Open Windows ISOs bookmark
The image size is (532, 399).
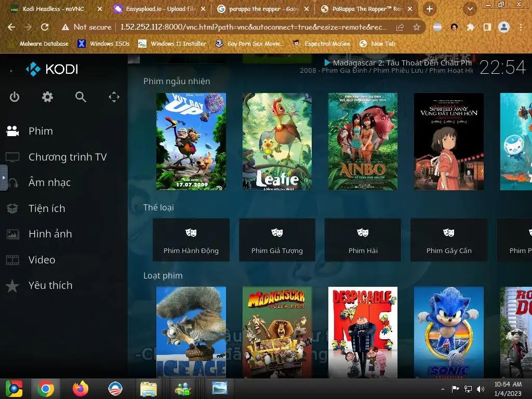(x=103, y=44)
